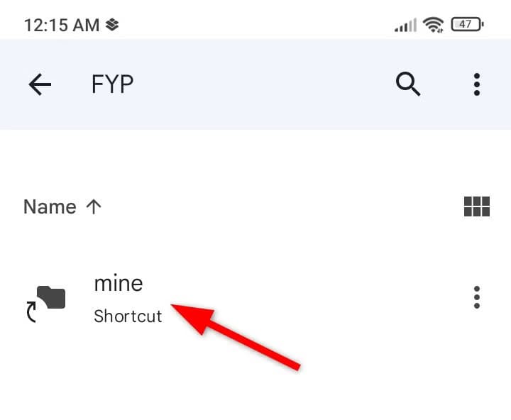Open more options for the mine shortcut
The height and width of the screenshot is (420, 511).
(x=477, y=297)
